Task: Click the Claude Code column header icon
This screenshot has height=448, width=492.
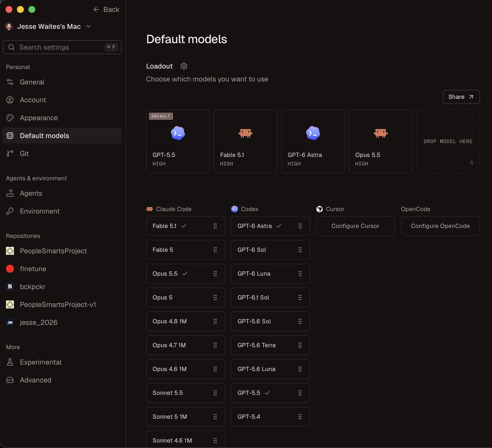Action: 150,209
